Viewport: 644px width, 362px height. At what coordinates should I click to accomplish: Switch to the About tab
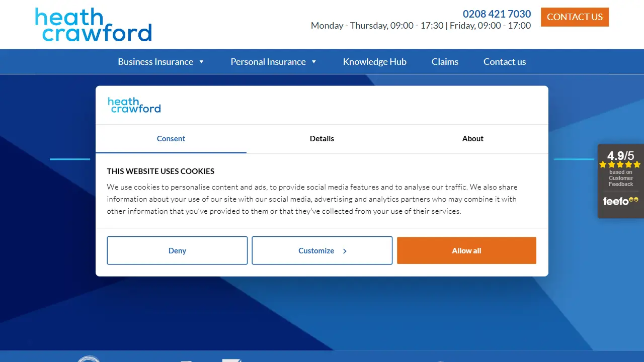click(x=473, y=139)
